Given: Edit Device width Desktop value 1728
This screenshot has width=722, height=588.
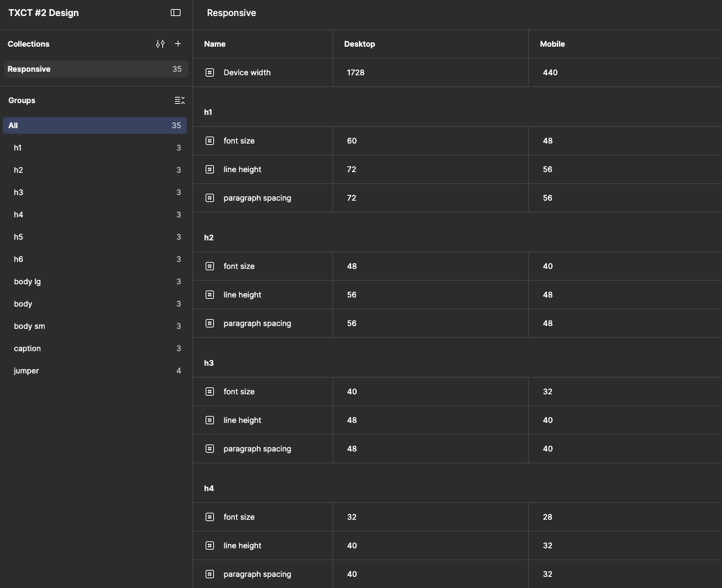Looking at the screenshot, I should point(431,72).
